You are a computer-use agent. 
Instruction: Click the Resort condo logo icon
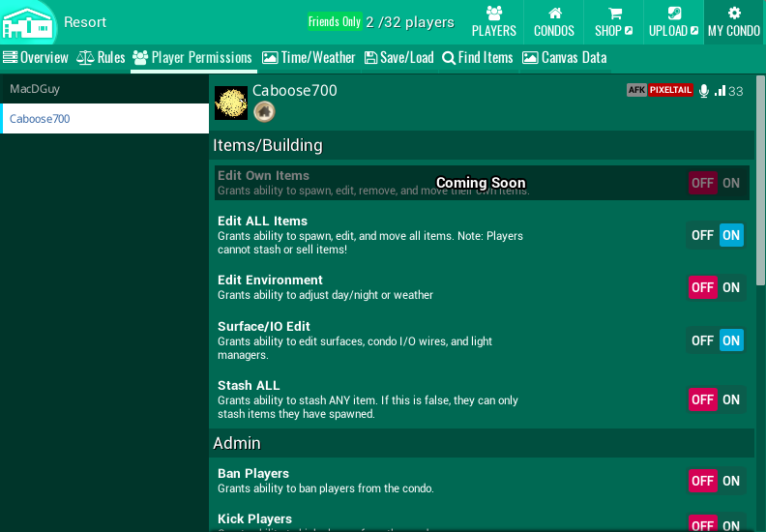(x=29, y=22)
